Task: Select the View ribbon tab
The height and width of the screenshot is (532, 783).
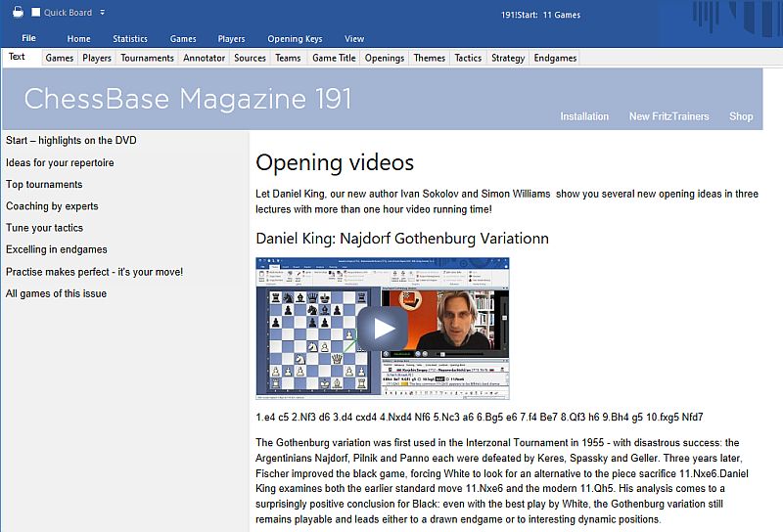Action: click(354, 39)
